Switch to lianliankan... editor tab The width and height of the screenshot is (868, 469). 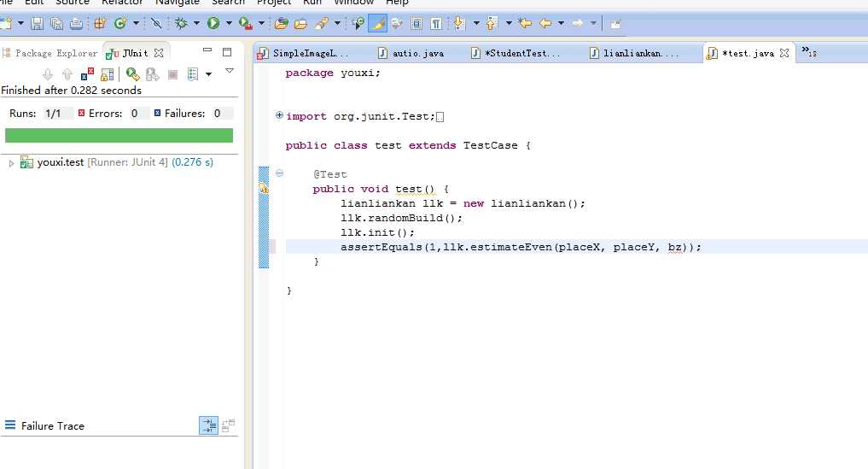(x=634, y=53)
